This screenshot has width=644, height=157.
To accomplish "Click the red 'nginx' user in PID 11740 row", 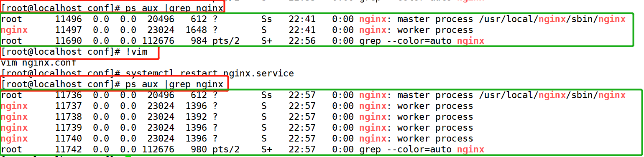I will coord(14,139).
